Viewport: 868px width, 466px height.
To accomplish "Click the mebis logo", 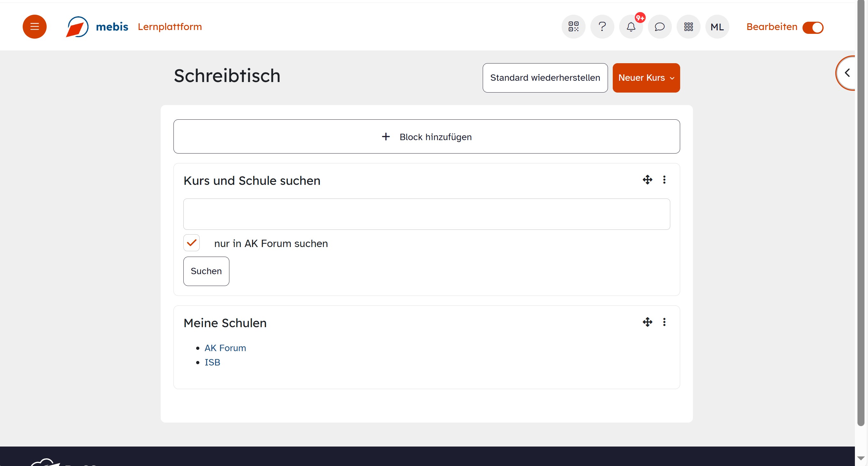I will (97, 26).
